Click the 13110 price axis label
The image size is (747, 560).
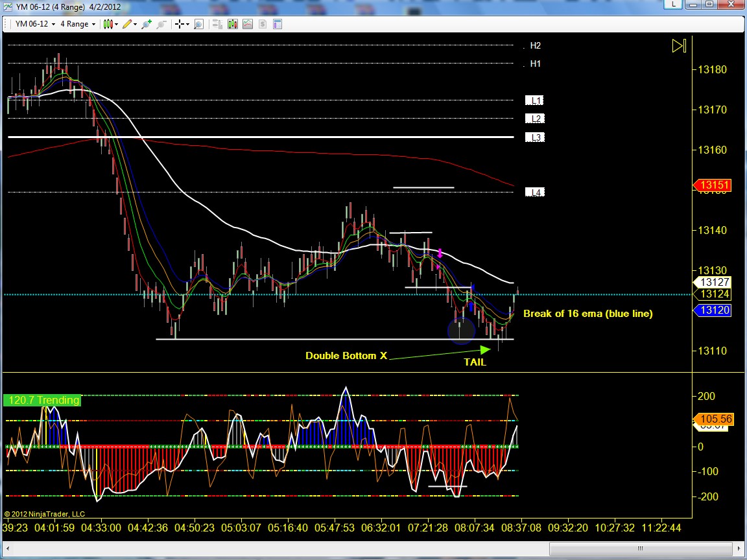coord(712,351)
